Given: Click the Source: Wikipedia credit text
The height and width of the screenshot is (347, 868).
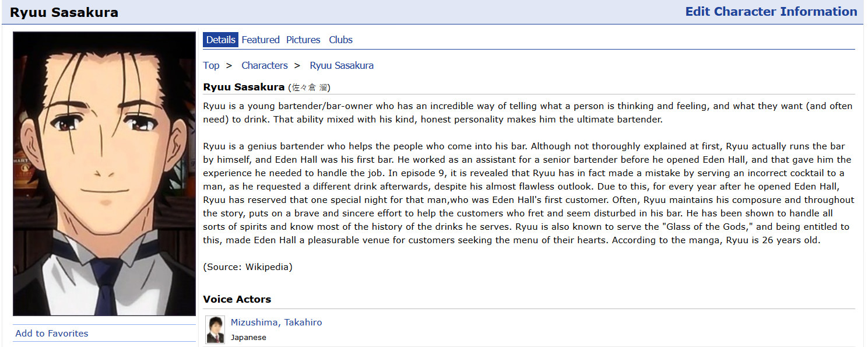Looking at the screenshot, I should click(248, 267).
